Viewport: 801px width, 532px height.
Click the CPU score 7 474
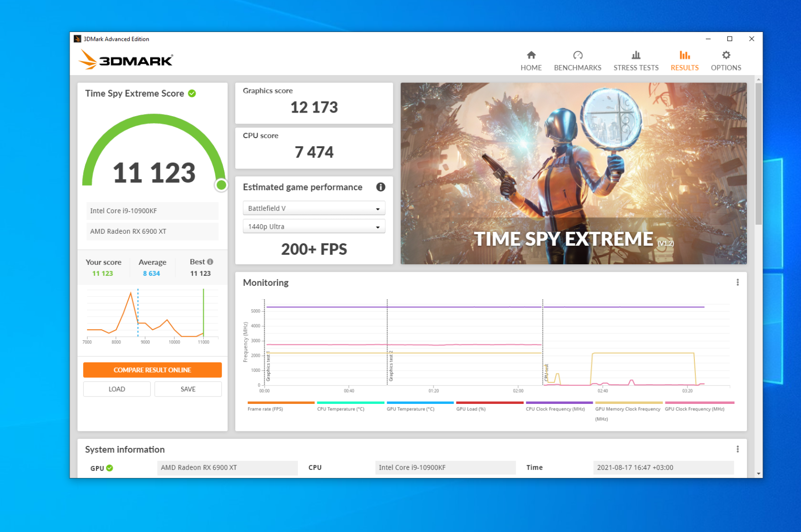coord(314,152)
